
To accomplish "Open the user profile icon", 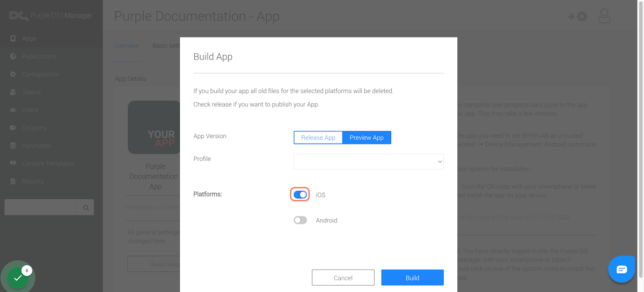I will click(x=604, y=16).
